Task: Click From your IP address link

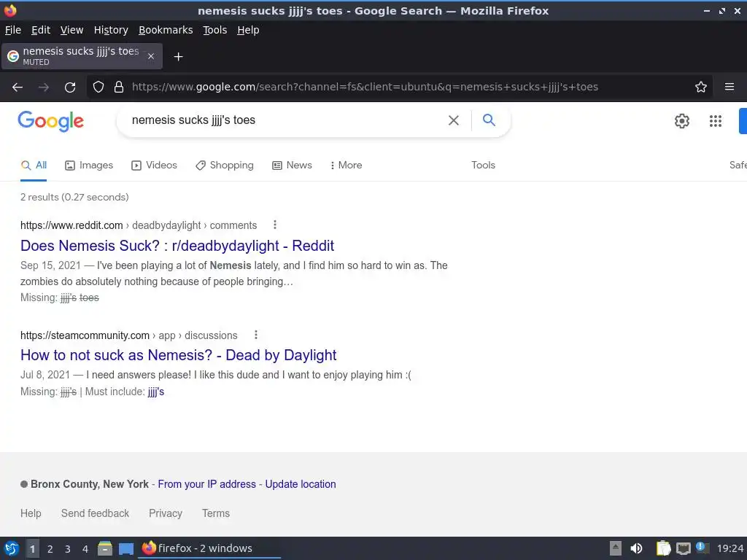Action: pyautogui.click(x=206, y=484)
